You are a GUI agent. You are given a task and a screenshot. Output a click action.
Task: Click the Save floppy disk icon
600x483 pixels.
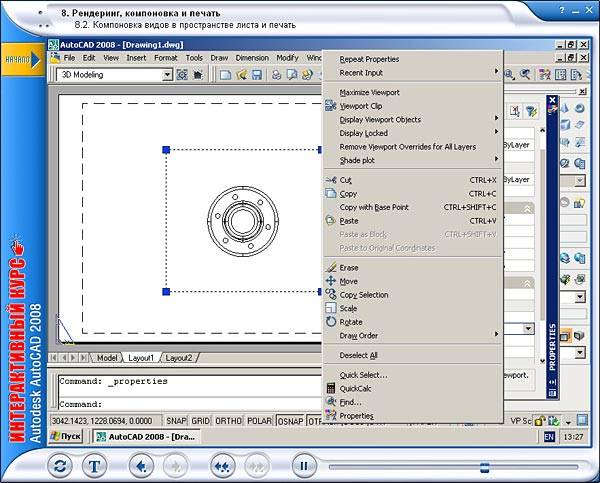pyautogui.click(x=257, y=75)
